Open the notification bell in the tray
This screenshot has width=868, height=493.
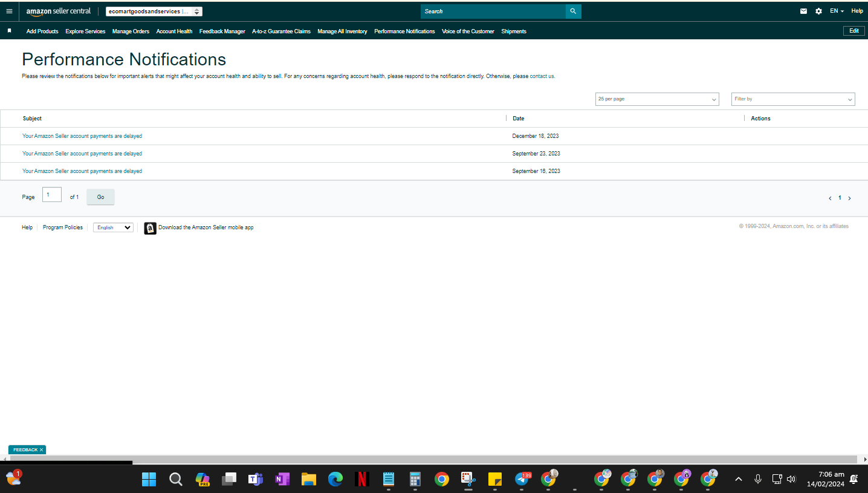coord(853,479)
